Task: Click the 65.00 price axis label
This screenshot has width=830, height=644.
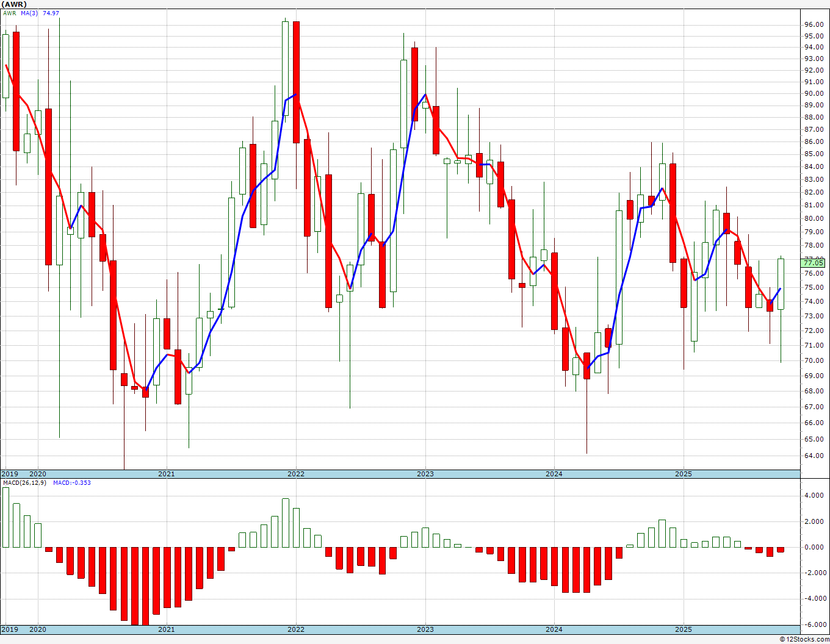Action: pyautogui.click(x=814, y=439)
